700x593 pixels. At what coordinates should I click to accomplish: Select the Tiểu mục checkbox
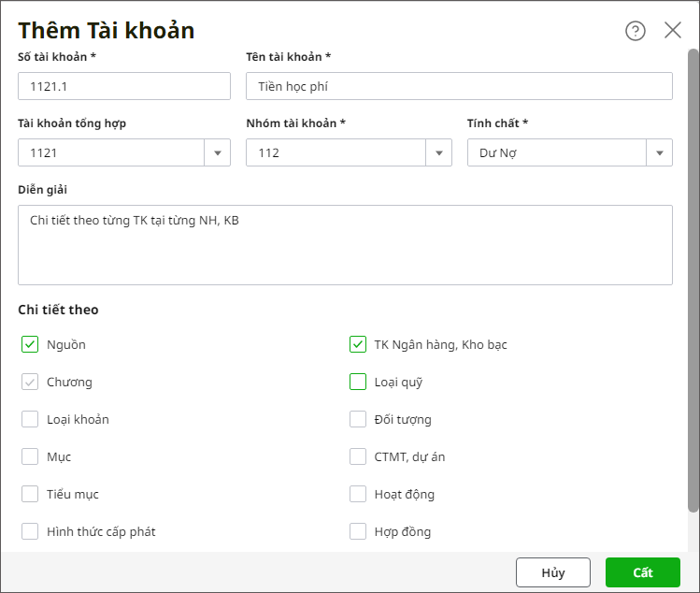click(30, 494)
